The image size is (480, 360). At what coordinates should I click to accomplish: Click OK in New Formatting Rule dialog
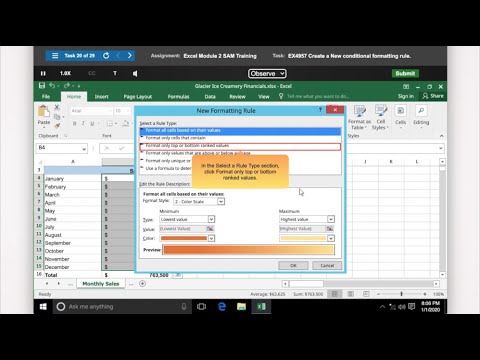click(x=293, y=265)
